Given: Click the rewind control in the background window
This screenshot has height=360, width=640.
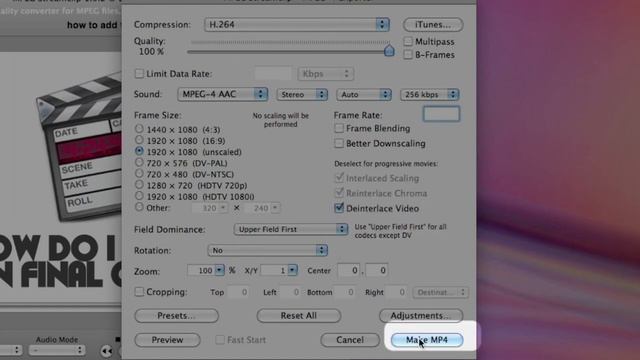Looking at the screenshot, I should coord(107,351).
